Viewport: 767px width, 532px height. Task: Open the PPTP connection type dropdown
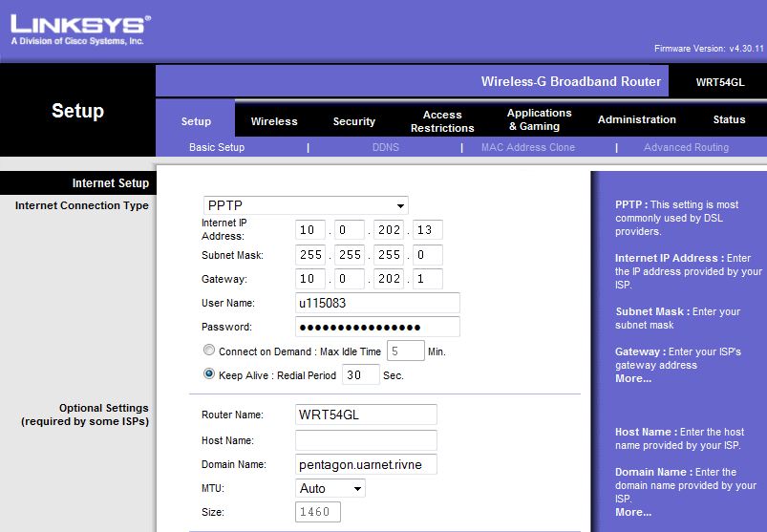(x=306, y=205)
